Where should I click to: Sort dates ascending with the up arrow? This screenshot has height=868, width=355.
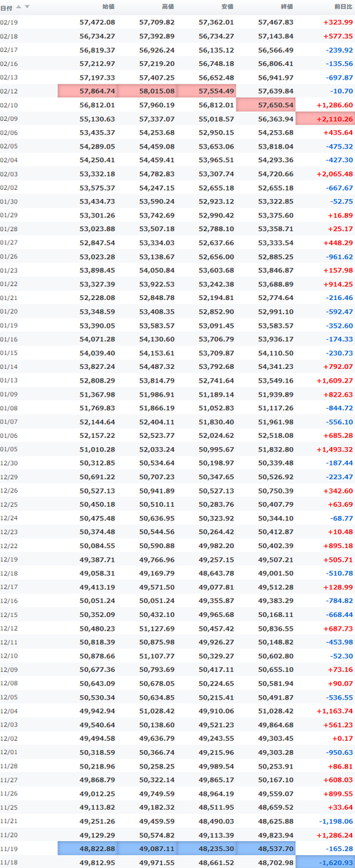pos(18,6)
